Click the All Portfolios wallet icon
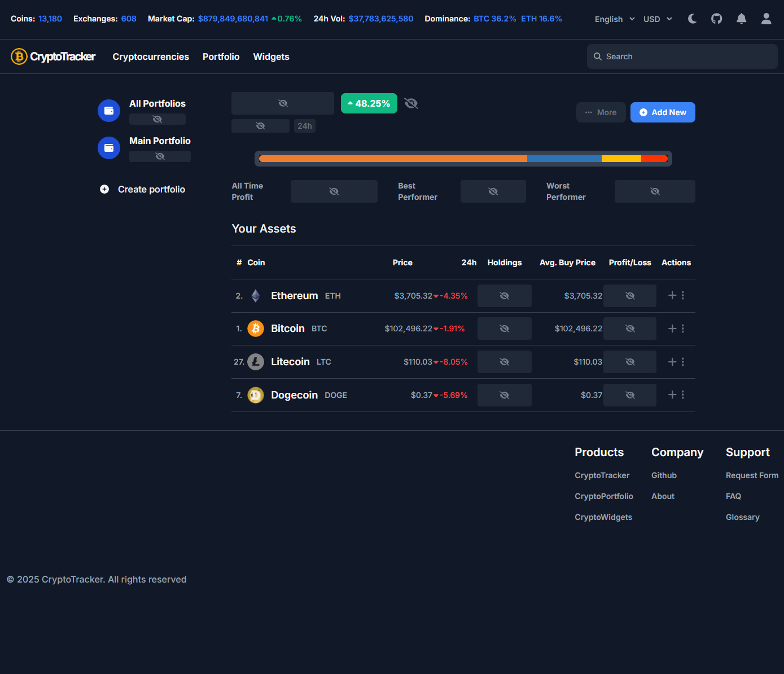Viewport: 784px width, 674px height. [109, 111]
